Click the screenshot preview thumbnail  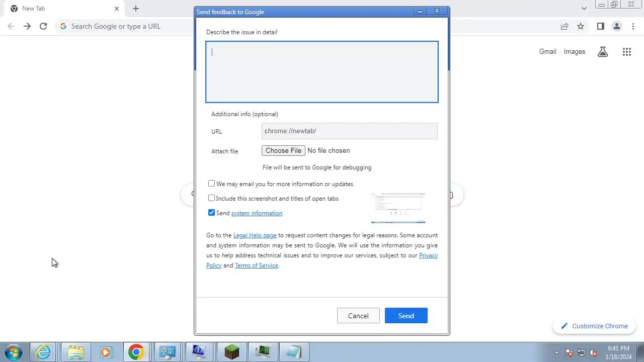[x=398, y=208]
